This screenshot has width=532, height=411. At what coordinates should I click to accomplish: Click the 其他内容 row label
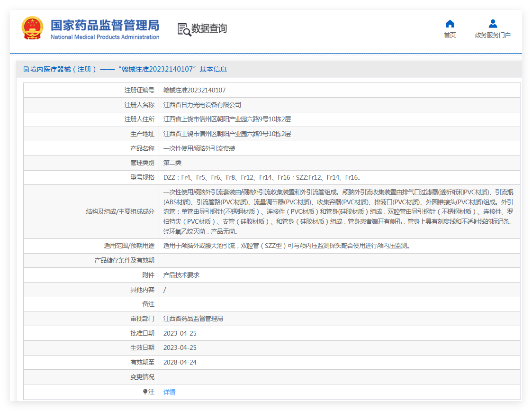click(142, 290)
